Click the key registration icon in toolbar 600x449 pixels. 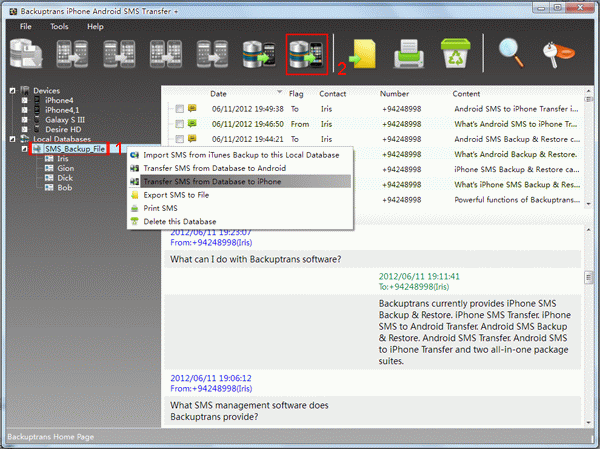point(558,55)
